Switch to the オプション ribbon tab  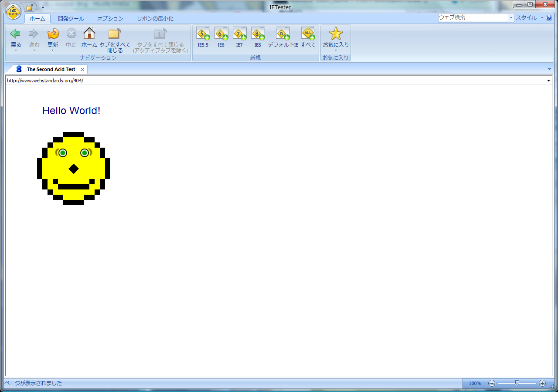110,19
